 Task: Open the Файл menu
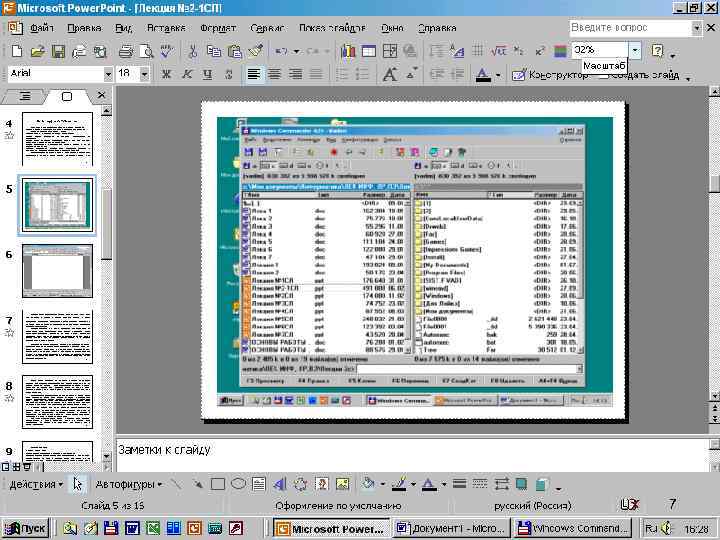click(x=42, y=28)
